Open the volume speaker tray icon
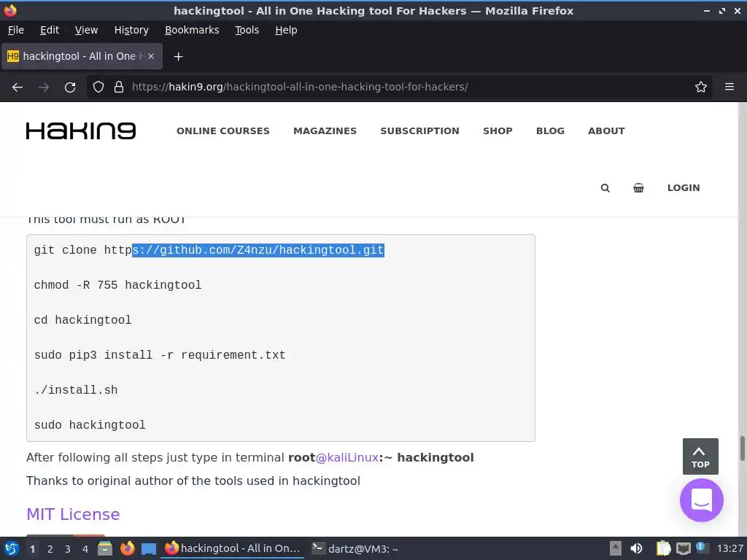This screenshot has width=747, height=560. pos(636,548)
